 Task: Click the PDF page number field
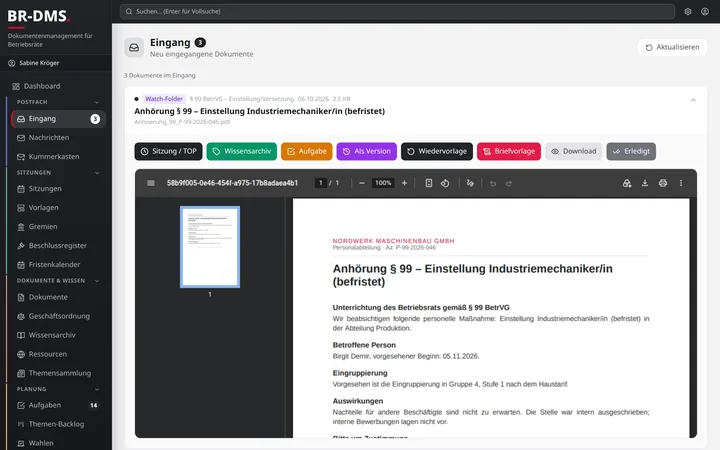[x=321, y=183]
